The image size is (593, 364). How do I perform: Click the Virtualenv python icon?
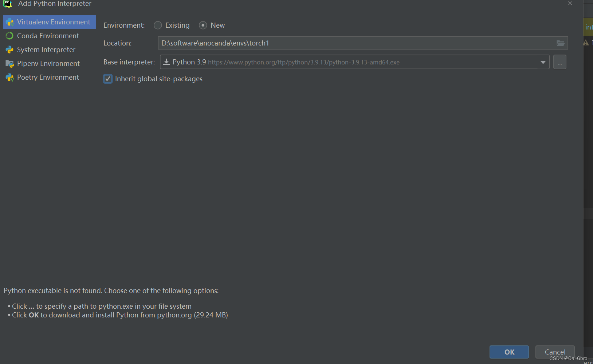9,22
